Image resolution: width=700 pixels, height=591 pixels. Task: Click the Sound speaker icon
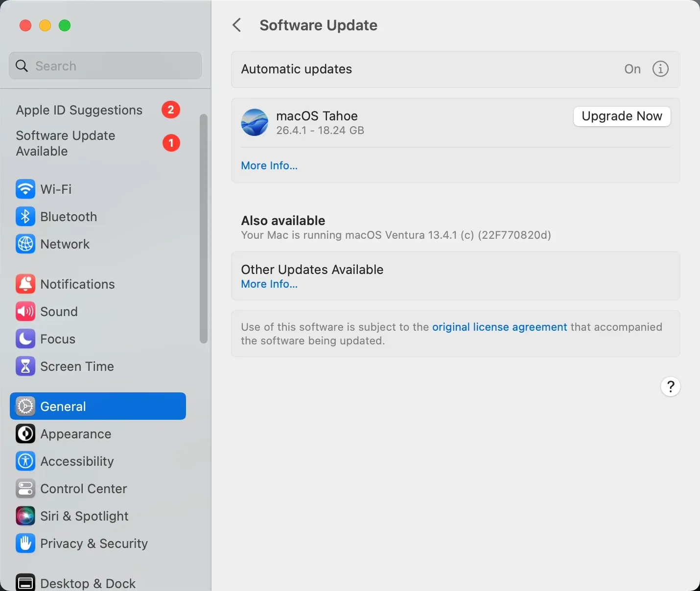[25, 311]
